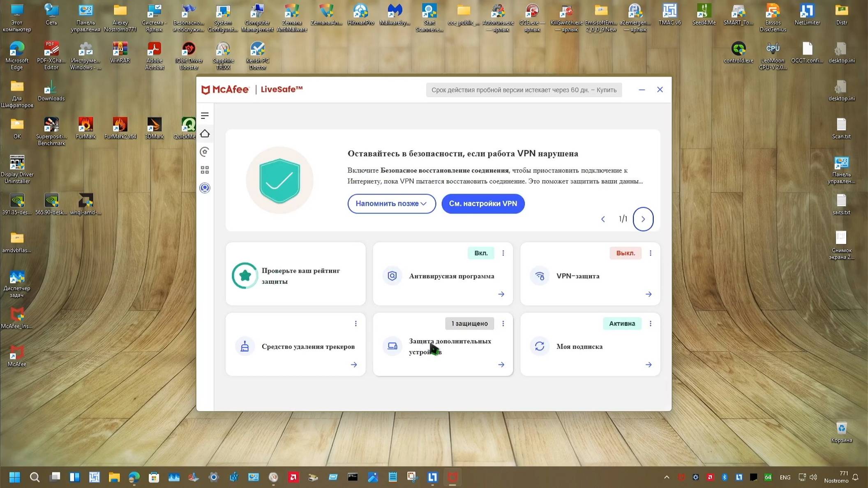This screenshot has height=488, width=868.
Task: Click 'См. настройки VPN' button
Action: click(x=483, y=204)
